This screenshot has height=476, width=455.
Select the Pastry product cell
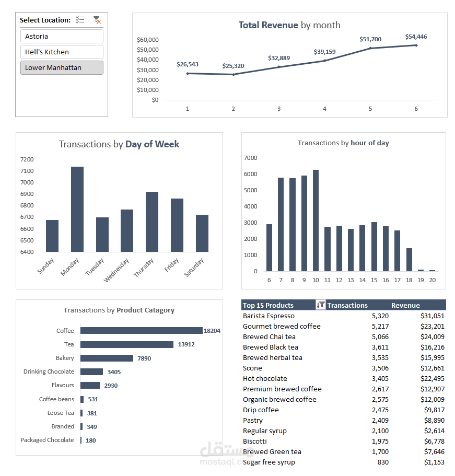pos(252,421)
